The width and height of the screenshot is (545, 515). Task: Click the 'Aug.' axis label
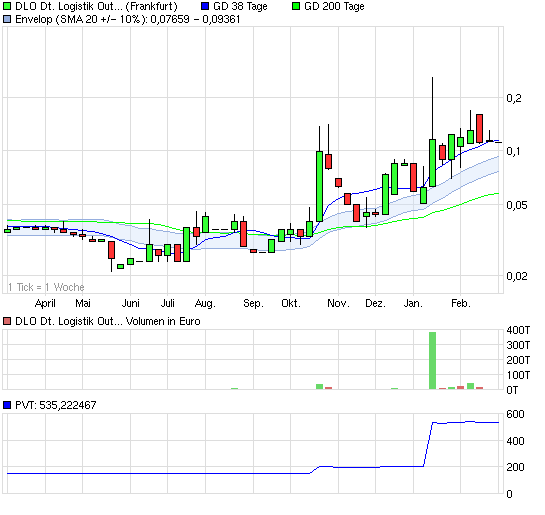point(205,303)
